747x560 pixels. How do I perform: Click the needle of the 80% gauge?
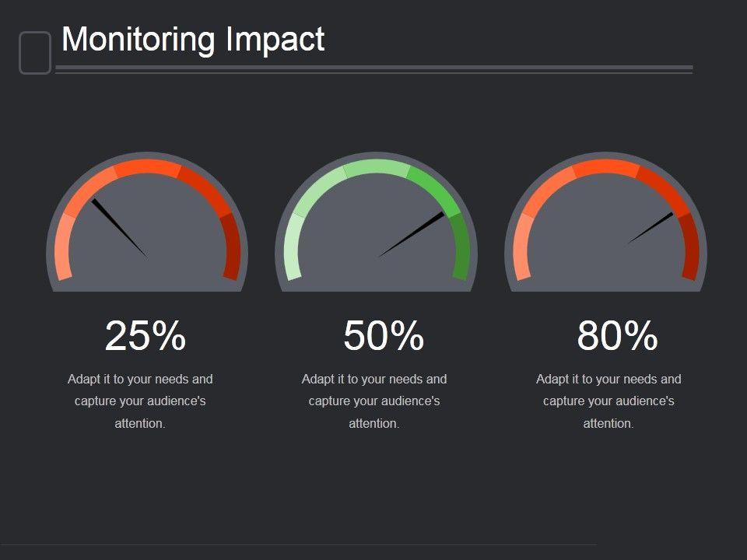pyautogui.click(x=651, y=228)
